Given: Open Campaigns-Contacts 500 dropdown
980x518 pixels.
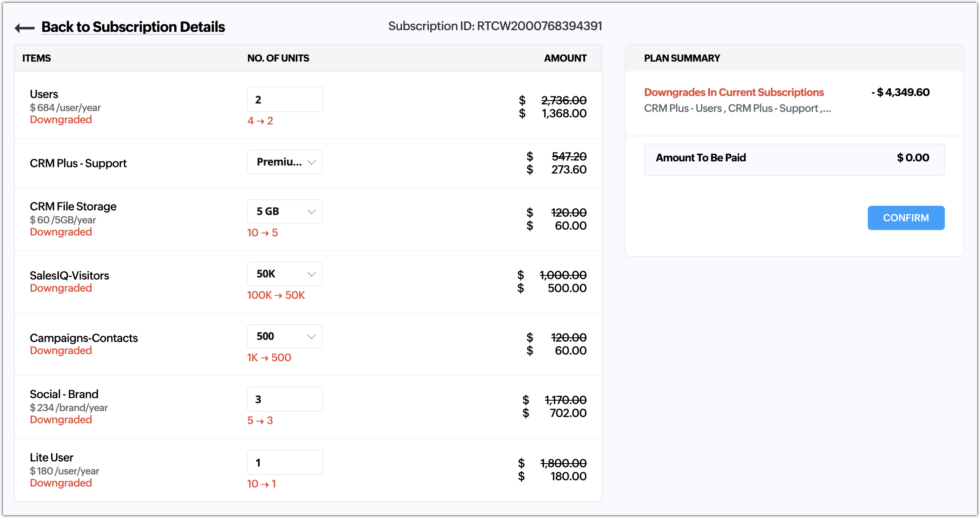Looking at the screenshot, I should 285,337.
